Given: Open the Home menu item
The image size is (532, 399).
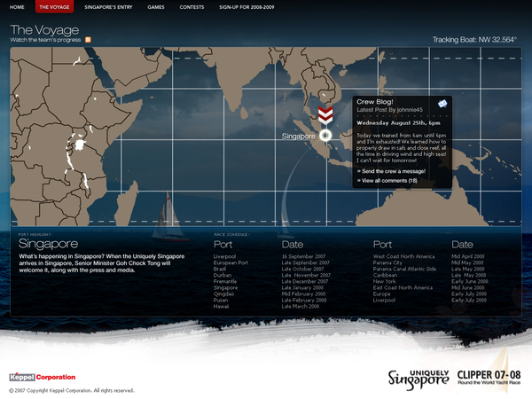Looking at the screenshot, I should tap(17, 7).
